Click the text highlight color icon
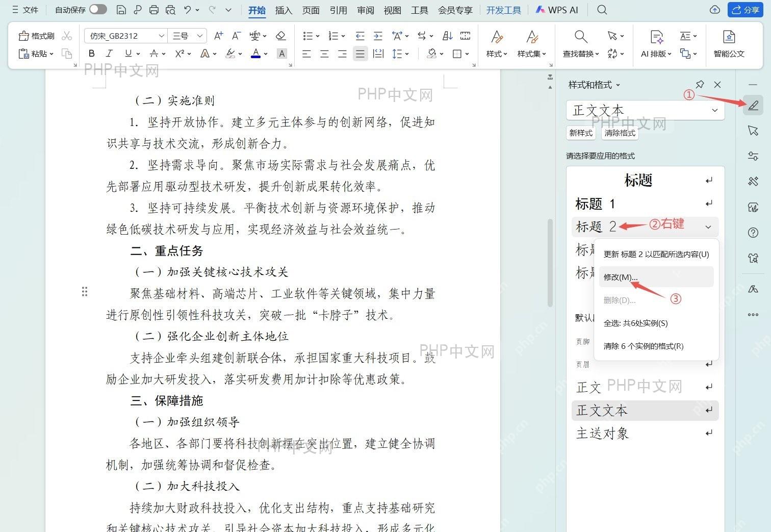771x532 pixels. [x=230, y=54]
